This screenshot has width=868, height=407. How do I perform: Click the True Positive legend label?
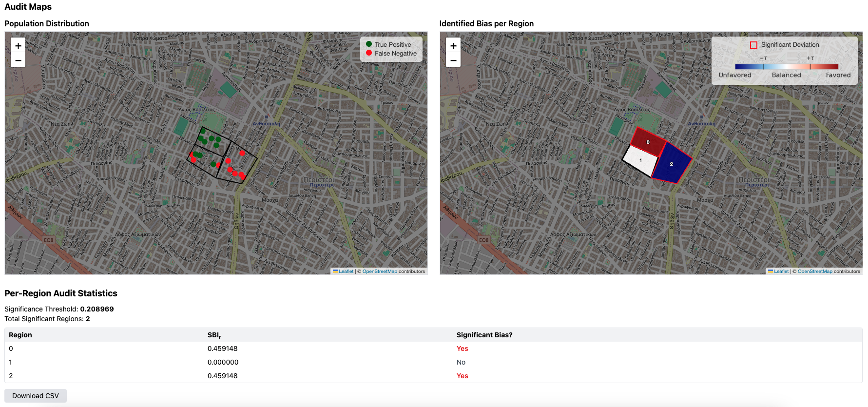tap(393, 44)
